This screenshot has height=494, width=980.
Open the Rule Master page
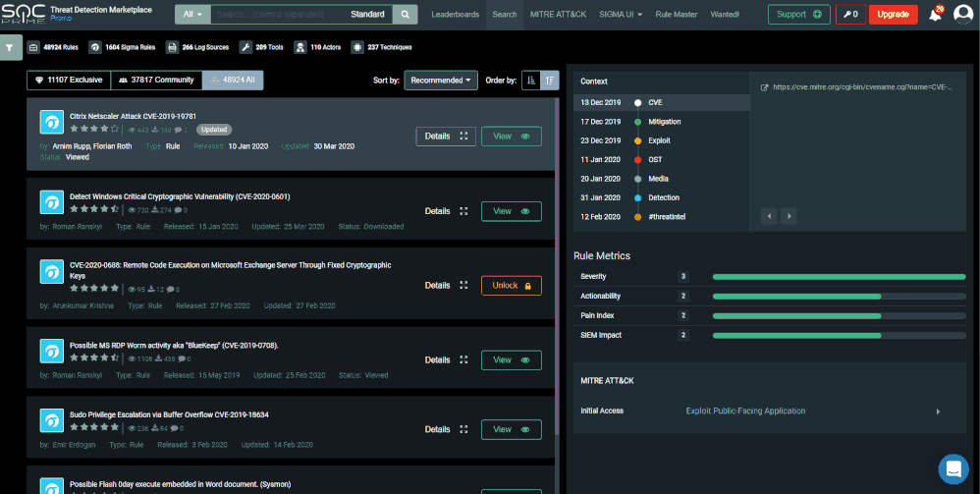click(x=677, y=15)
